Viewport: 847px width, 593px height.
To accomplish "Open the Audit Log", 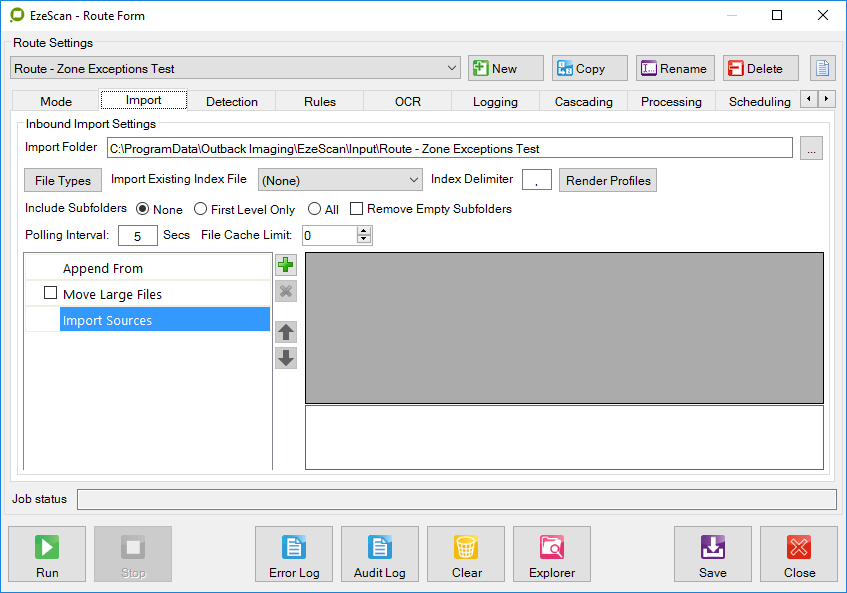I will 380,554.
